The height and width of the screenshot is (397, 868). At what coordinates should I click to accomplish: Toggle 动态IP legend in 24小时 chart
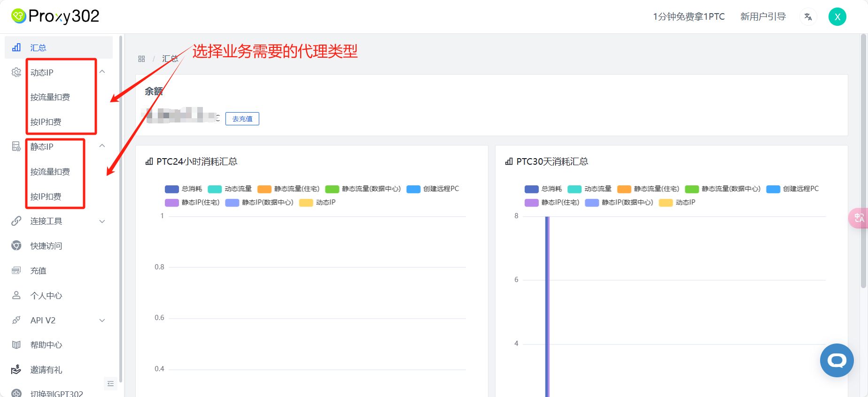coord(317,202)
